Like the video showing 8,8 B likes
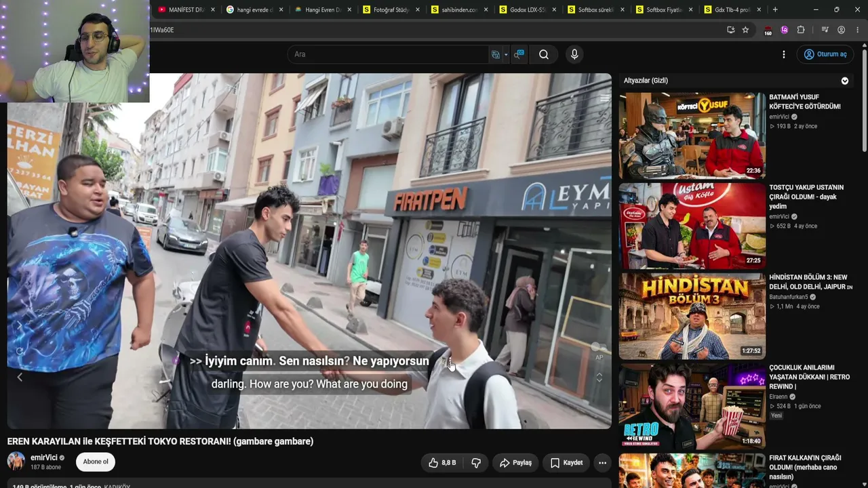868x488 pixels. click(x=441, y=463)
